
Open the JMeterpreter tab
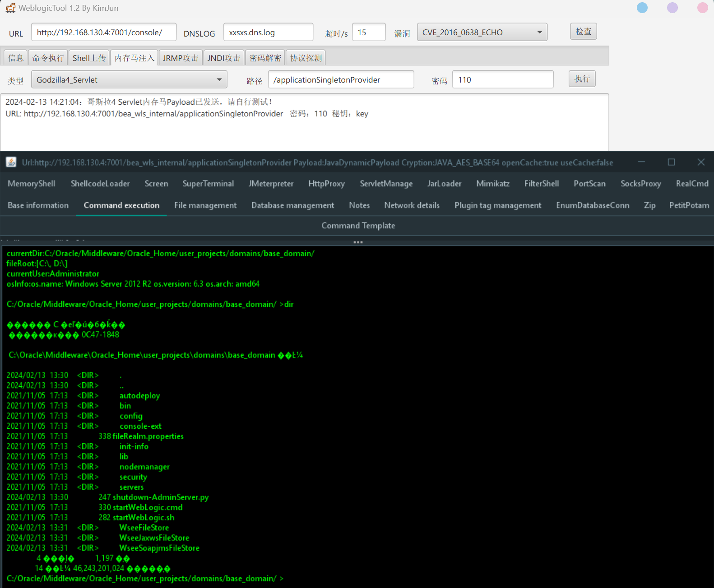271,184
